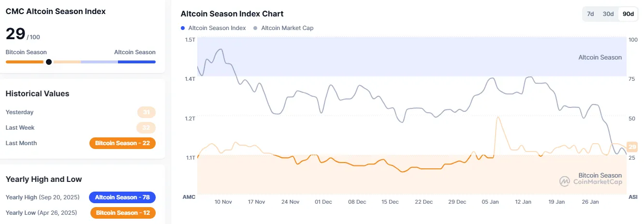
Task: Click the 26 Jan date axis marker
Action: pyautogui.click(x=590, y=202)
